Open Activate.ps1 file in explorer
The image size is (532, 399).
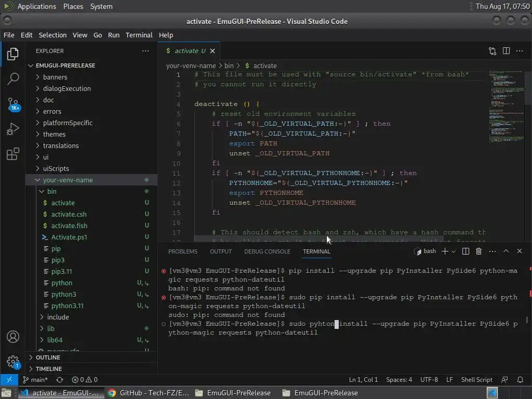91,237
